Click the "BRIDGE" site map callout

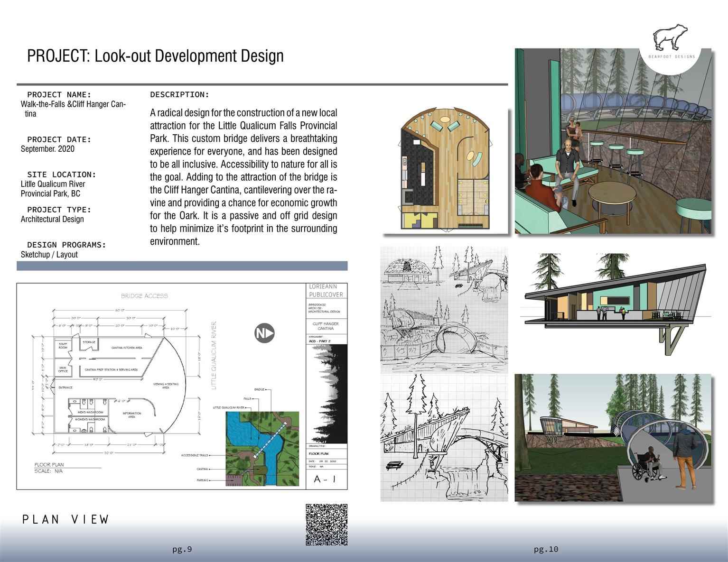(x=260, y=389)
